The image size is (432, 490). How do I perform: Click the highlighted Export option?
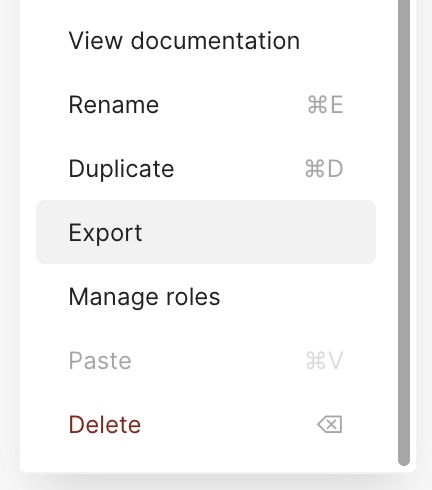206,232
